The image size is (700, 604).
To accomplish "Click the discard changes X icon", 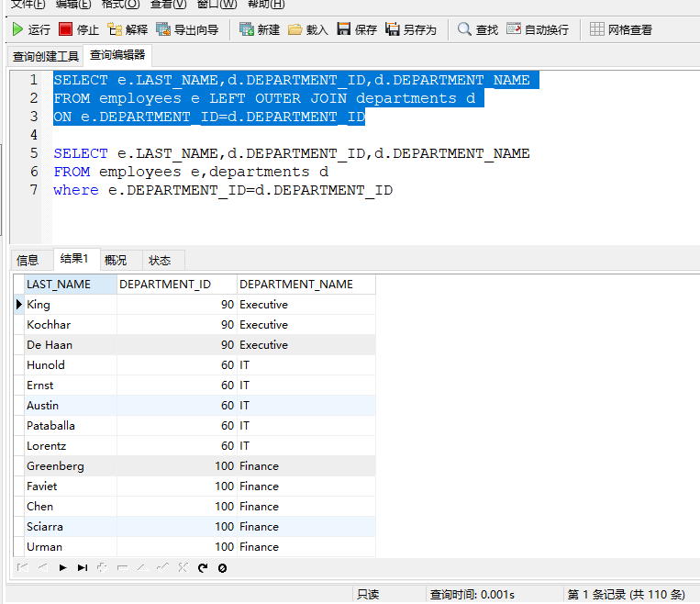I will [183, 568].
